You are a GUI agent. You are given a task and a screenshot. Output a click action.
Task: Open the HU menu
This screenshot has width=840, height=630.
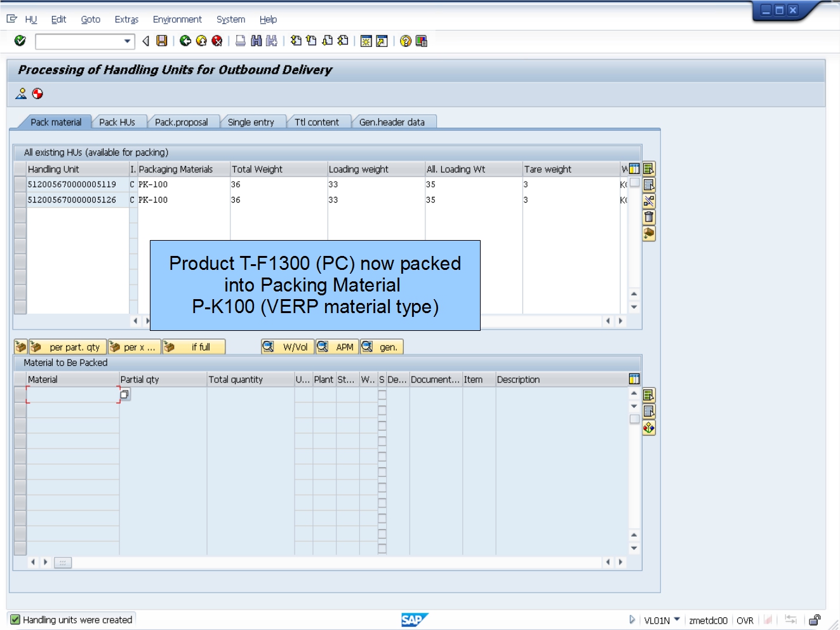pos(31,20)
